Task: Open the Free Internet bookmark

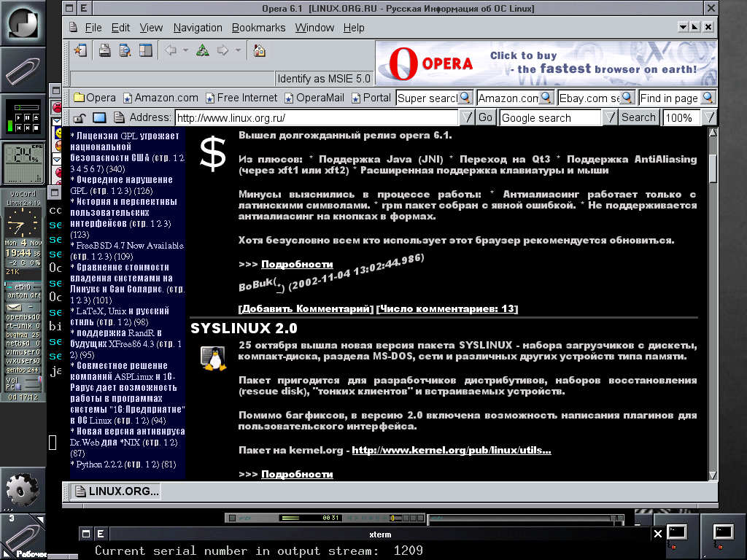Action: coord(241,98)
